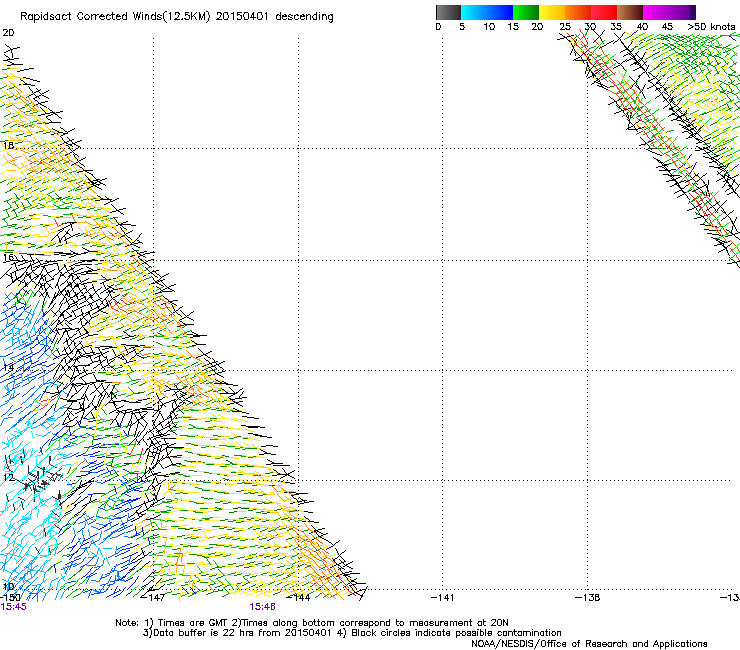Select the magenta 40-45 knots legend band
The height and width of the screenshot is (650, 740).
pos(656,12)
